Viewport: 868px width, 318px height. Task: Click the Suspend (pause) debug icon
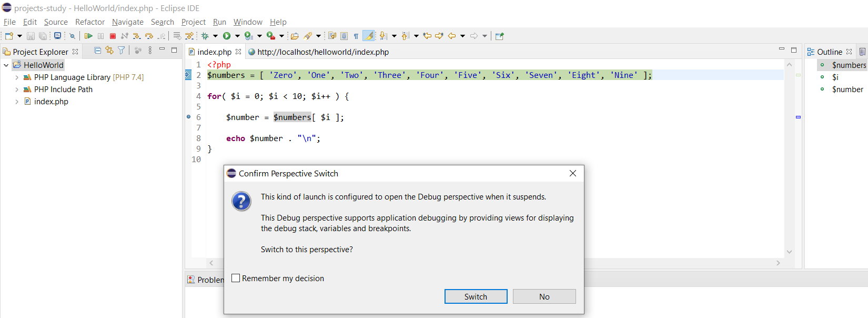pos(100,36)
